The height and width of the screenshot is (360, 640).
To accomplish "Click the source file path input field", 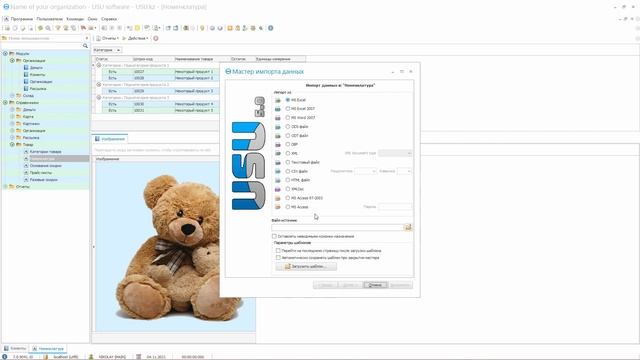I will (x=338, y=227).
